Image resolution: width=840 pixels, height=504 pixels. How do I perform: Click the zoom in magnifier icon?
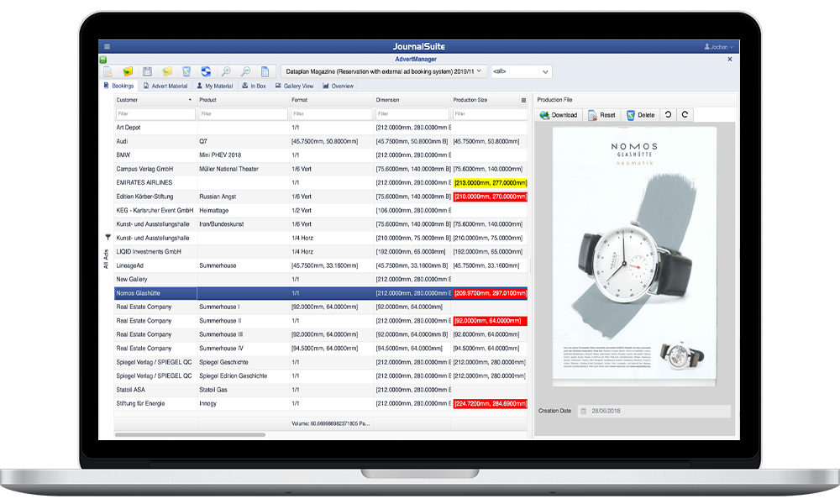[x=226, y=72]
